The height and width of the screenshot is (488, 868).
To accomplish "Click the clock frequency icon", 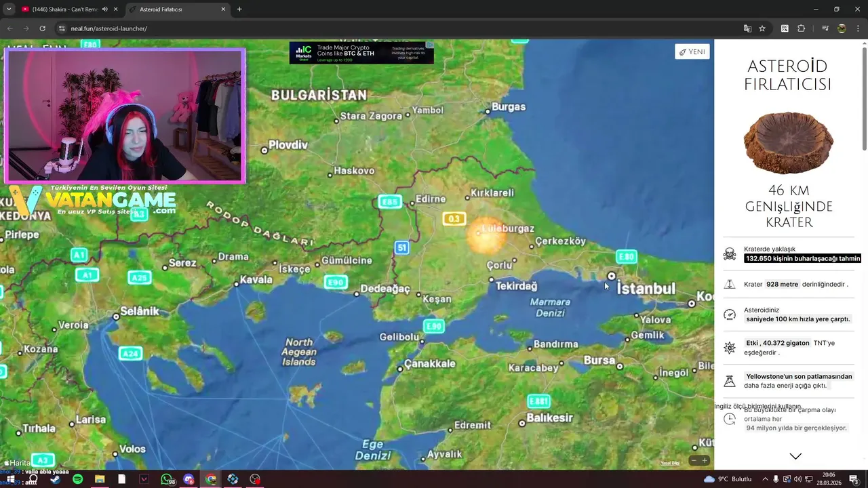I will [x=730, y=419].
